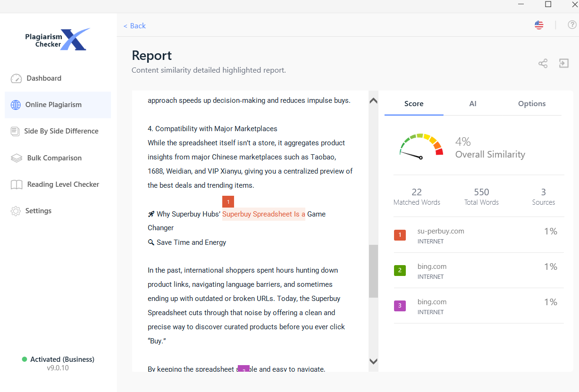The height and width of the screenshot is (392, 579).
Task: Click the US flag language icon
Action: (x=539, y=25)
